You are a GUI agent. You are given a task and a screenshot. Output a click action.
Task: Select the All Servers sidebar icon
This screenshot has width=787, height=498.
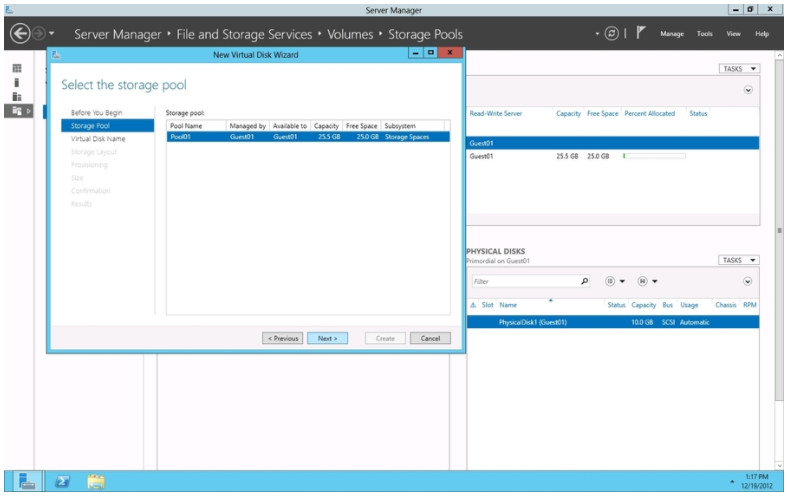[x=17, y=96]
